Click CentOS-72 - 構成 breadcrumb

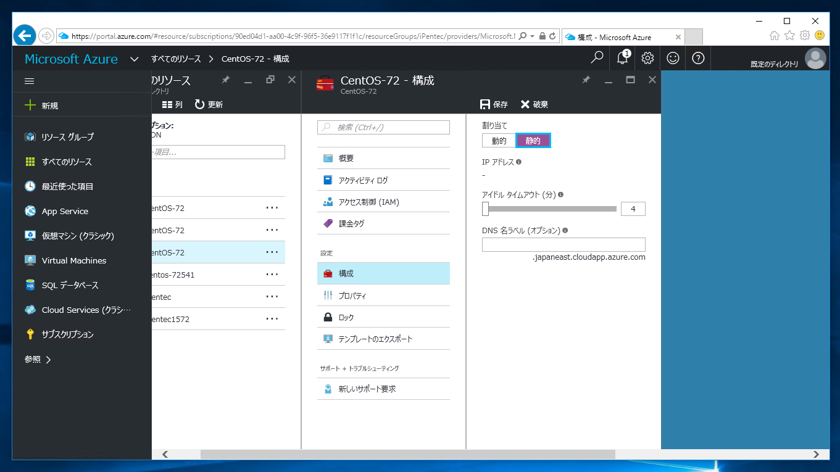tap(255, 59)
